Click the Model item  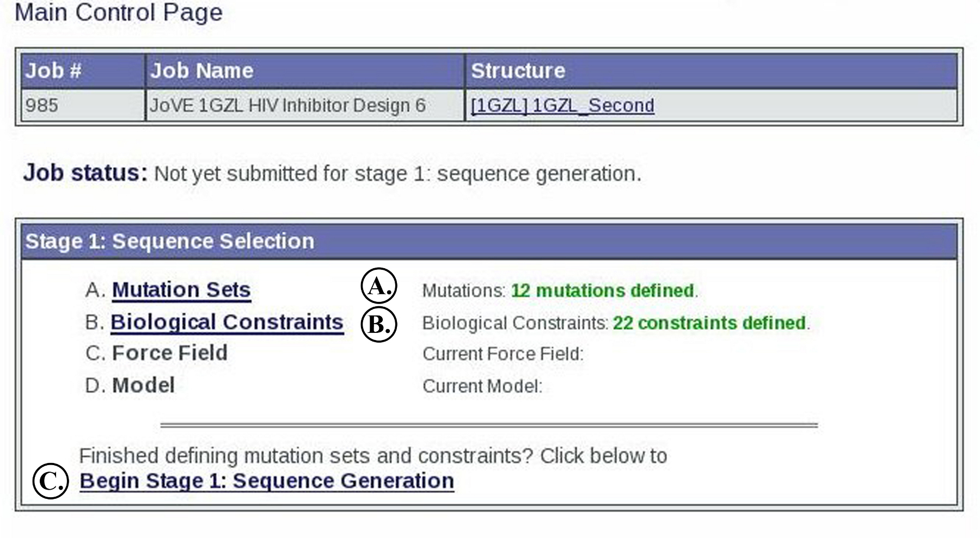click(143, 386)
